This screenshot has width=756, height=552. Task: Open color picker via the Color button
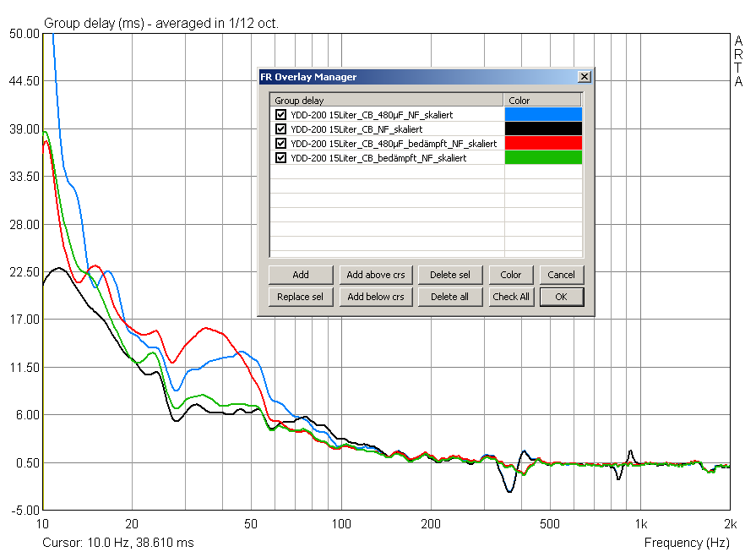(x=511, y=275)
